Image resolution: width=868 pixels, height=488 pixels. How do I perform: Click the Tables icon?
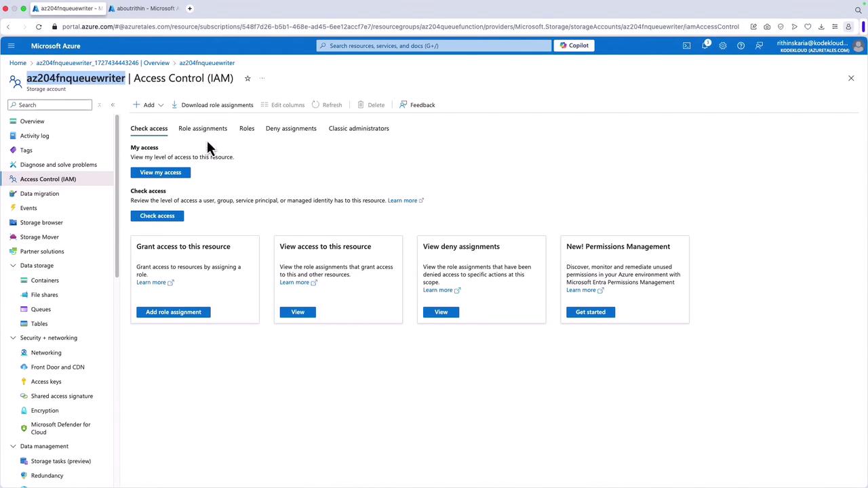point(24,323)
